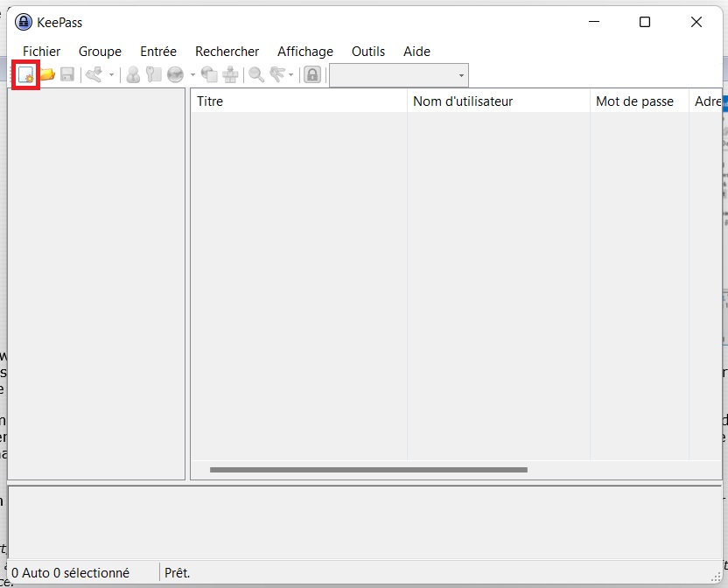Expand the Open URL dropdown arrow

pyautogui.click(x=192, y=75)
